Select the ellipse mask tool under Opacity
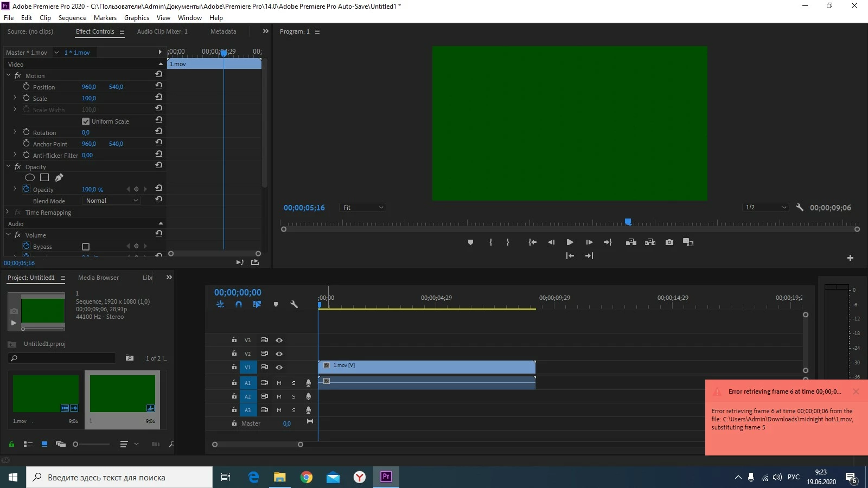868x488 pixels. point(30,177)
